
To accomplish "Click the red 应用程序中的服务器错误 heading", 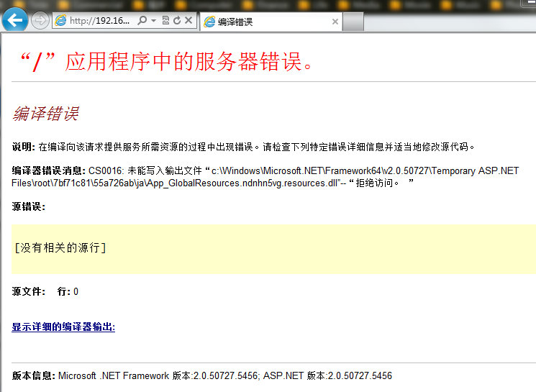I will 167,62.
